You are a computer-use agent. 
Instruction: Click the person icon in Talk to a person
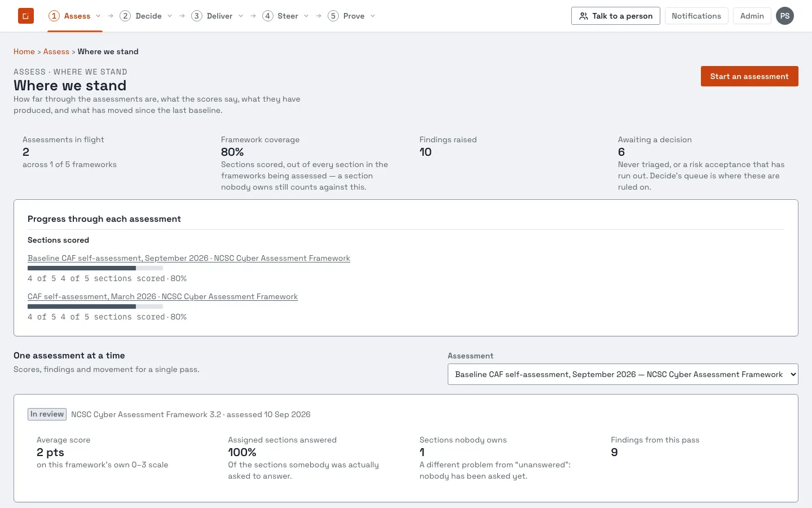[x=584, y=16]
